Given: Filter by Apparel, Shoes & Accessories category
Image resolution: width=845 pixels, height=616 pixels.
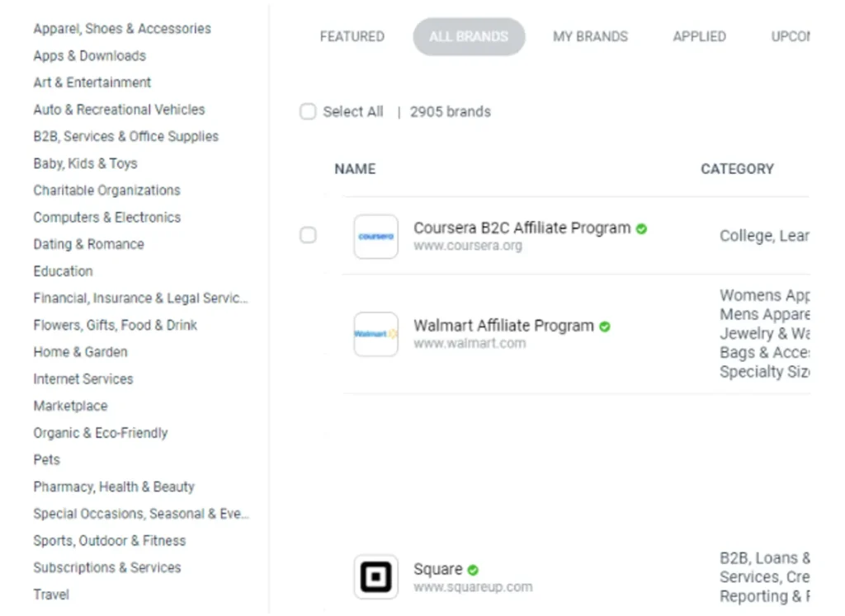Looking at the screenshot, I should point(122,29).
